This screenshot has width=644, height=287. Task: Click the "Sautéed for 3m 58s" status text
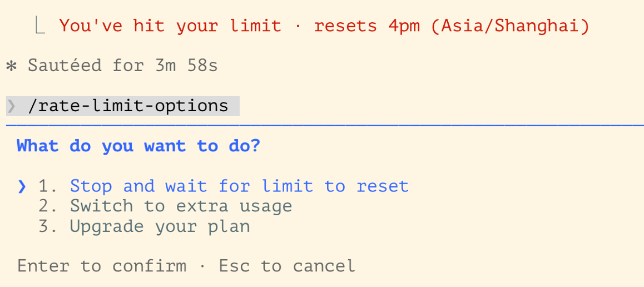(122, 66)
